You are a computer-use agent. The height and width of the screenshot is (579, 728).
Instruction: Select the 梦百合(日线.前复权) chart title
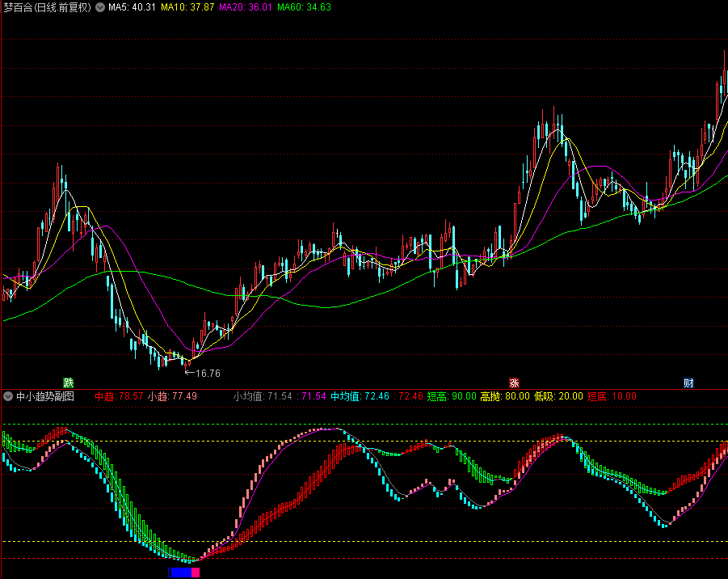tap(48, 7)
